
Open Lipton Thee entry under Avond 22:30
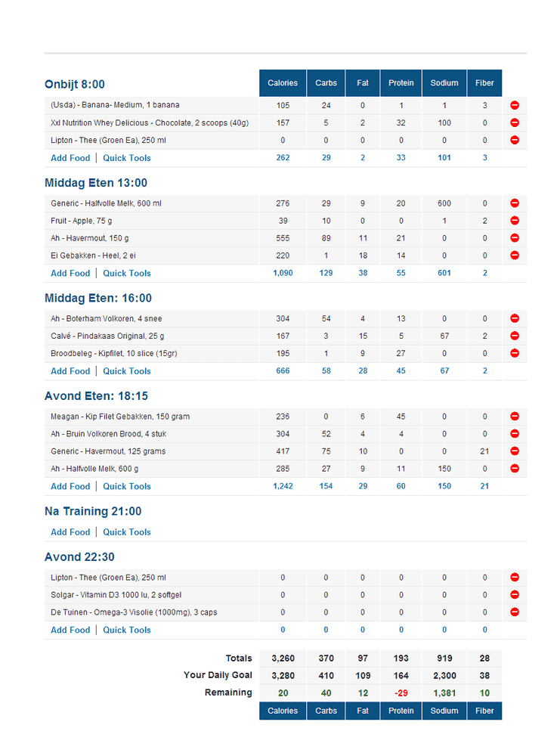click(x=108, y=578)
